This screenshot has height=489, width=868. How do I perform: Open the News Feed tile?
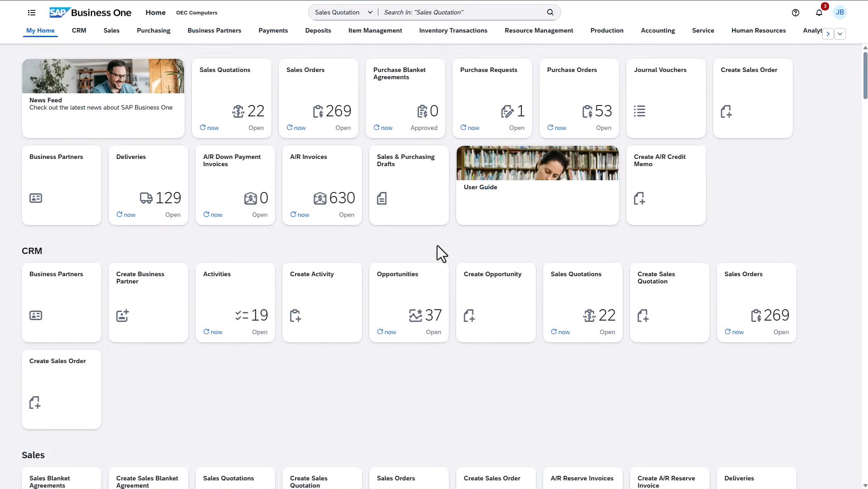click(x=103, y=98)
